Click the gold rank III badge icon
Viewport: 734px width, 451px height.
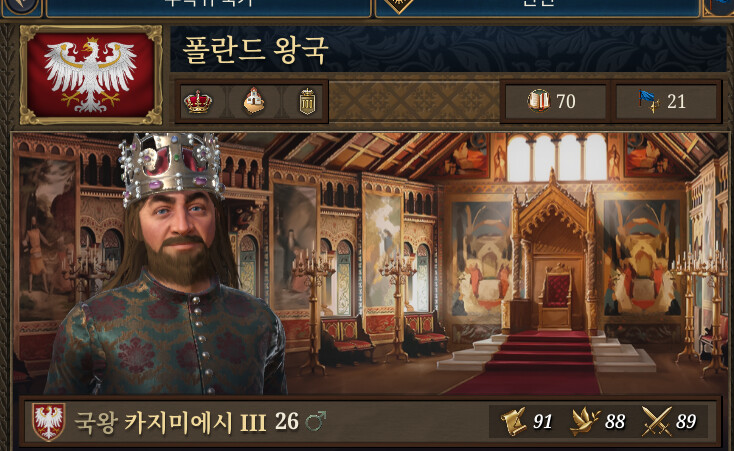coord(307,101)
